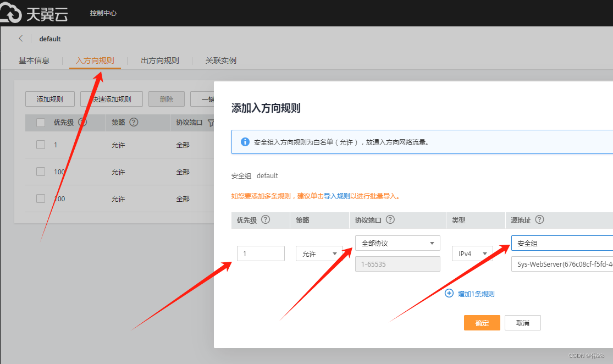Click the 天翼云 cloud logo
613x364 pixels.
point(34,13)
